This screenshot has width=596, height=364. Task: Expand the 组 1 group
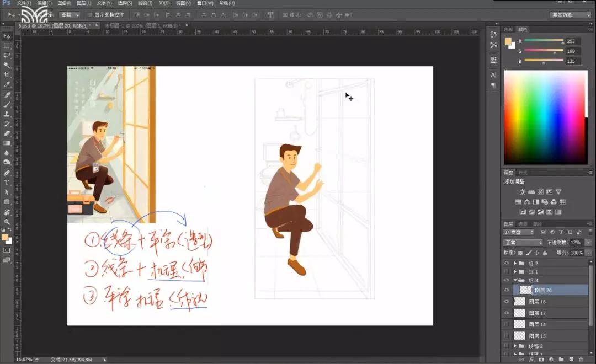(x=515, y=272)
